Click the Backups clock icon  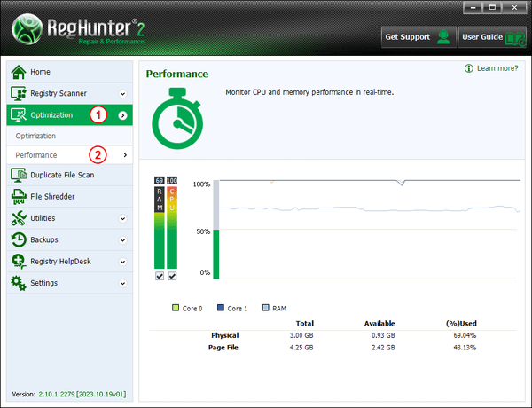(18, 240)
